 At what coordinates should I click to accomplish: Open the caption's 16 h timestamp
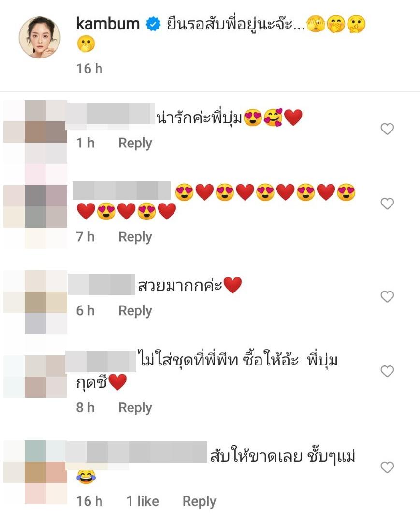89,69
